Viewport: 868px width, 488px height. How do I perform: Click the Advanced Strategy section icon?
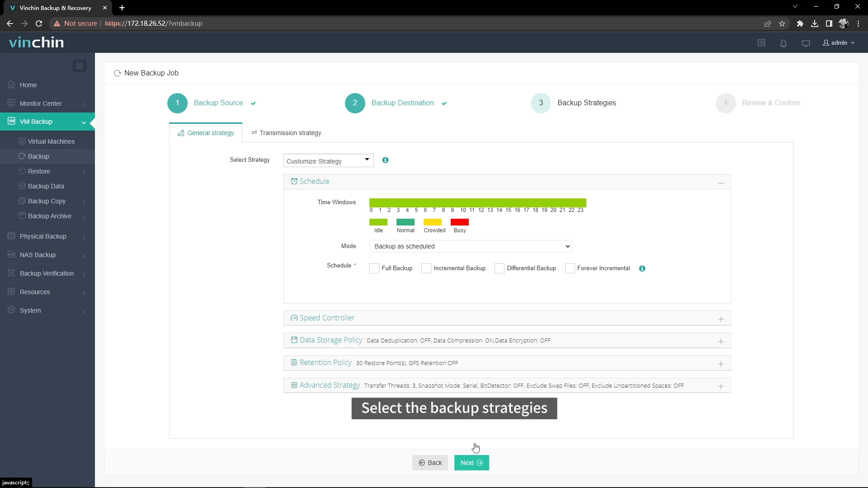coord(294,385)
